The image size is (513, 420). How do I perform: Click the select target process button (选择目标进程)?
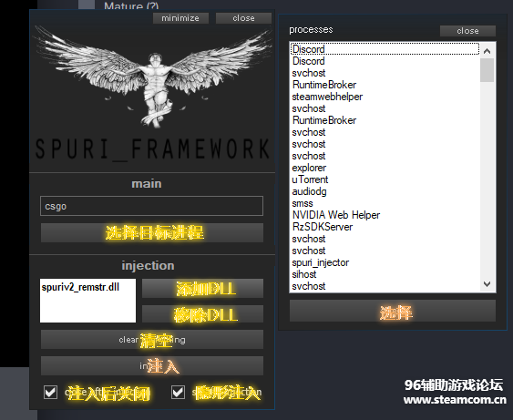[x=152, y=233]
